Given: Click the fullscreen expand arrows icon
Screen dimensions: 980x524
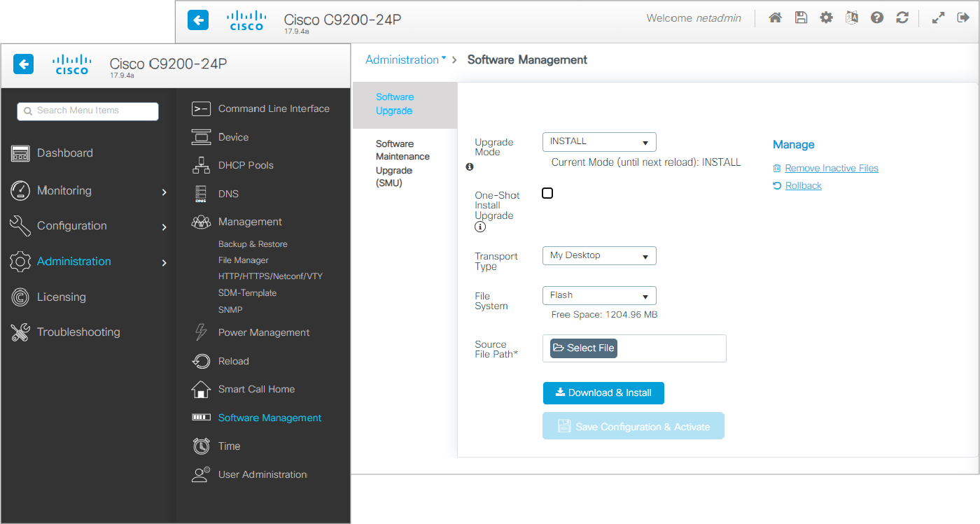Looking at the screenshot, I should (x=939, y=18).
